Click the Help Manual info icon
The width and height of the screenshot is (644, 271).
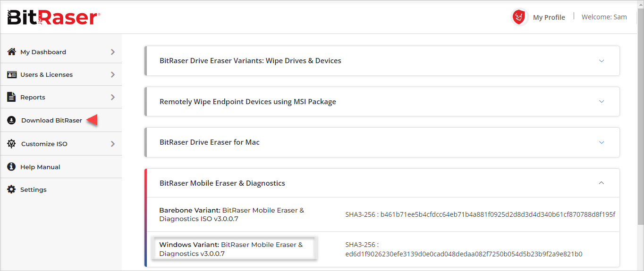click(x=12, y=167)
